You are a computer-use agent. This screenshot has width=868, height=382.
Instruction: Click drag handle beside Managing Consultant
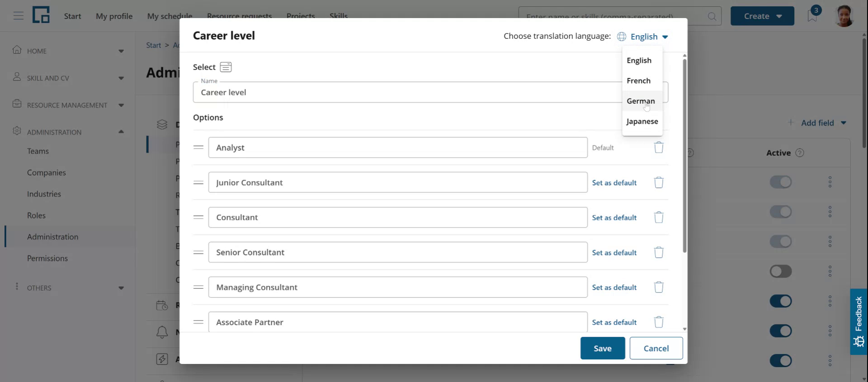(198, 287)
